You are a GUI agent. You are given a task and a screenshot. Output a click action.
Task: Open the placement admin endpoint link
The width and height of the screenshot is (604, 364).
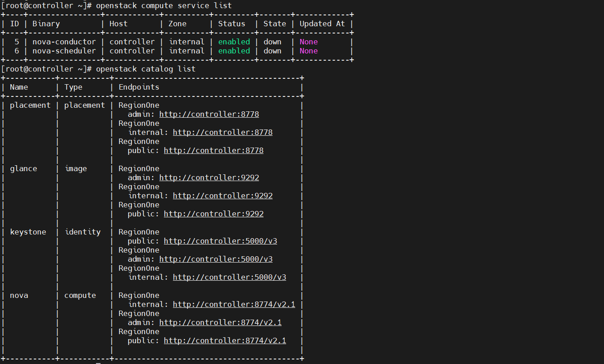tap(209, 114)
